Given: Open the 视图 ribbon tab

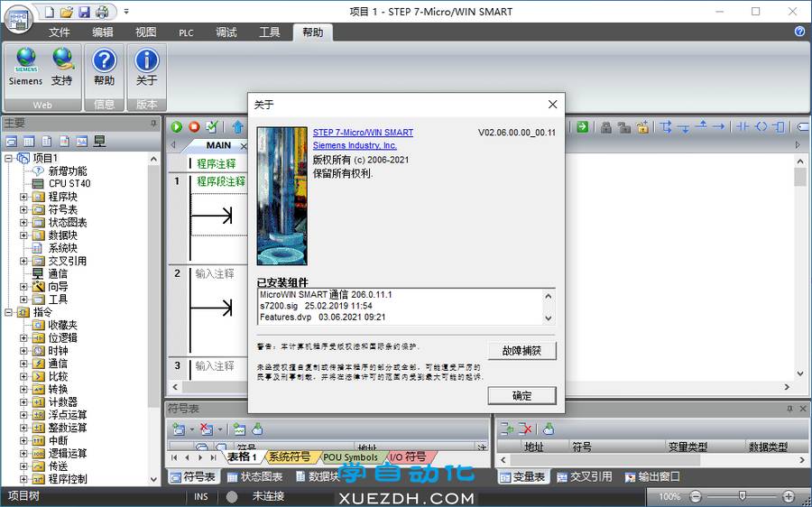Looking at the screenshot, I should [145, 32].
